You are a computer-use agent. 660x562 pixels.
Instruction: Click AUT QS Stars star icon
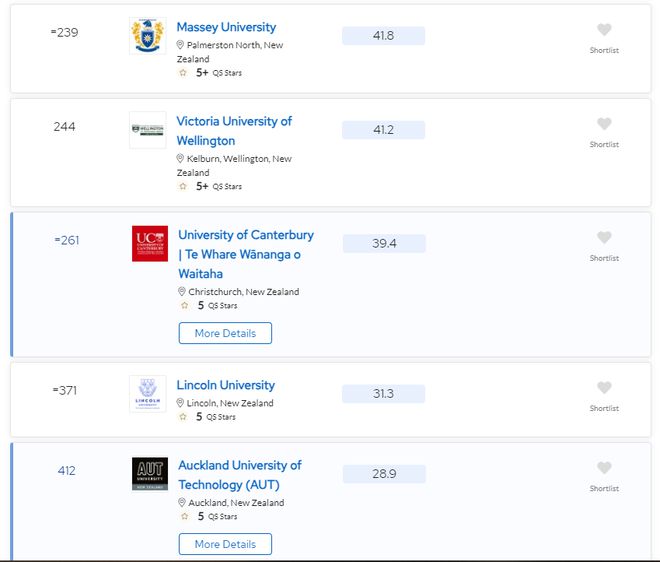(x=185, y=516)
